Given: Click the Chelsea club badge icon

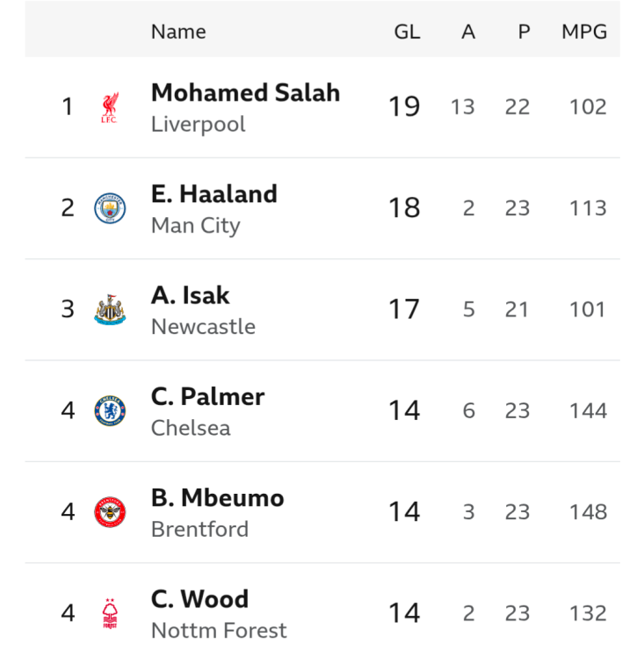Looking at the screenshot, I should 110,410.
